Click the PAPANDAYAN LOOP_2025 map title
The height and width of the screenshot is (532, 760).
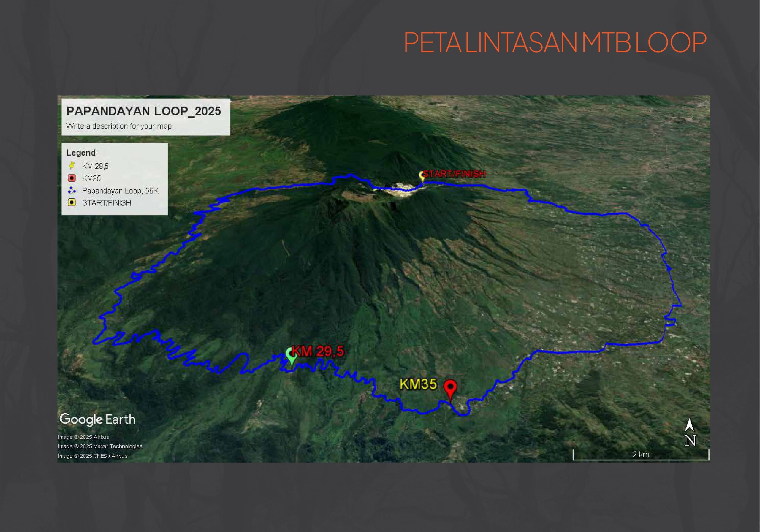[144, 111]
